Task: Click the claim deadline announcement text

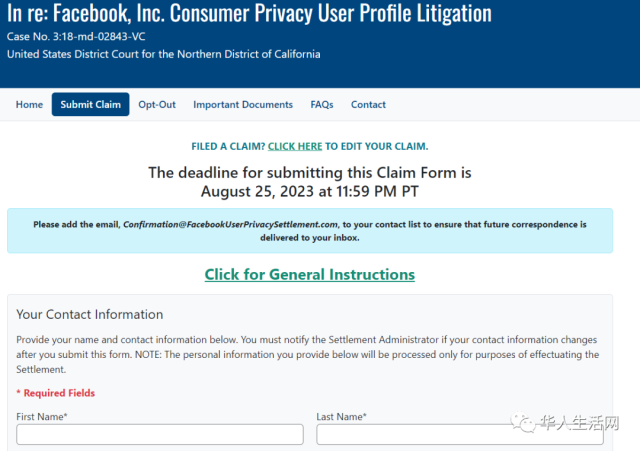Action: pyautogui.click(x=309, y=182)
